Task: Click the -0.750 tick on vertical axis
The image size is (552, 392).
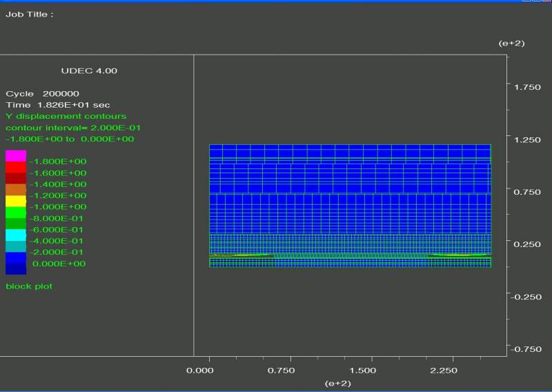Action: [x=527, y=349]
